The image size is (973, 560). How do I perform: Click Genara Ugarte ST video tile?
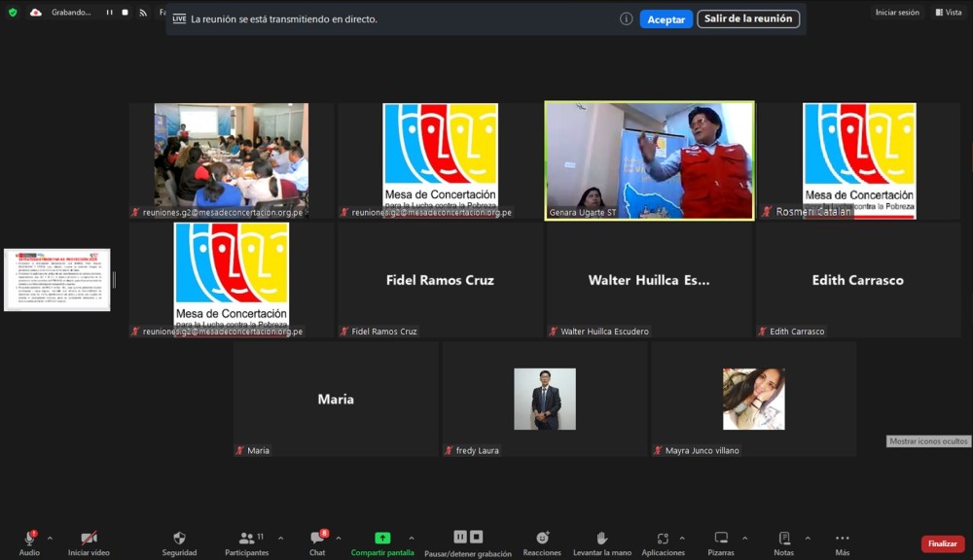click(x=649, y=160)
